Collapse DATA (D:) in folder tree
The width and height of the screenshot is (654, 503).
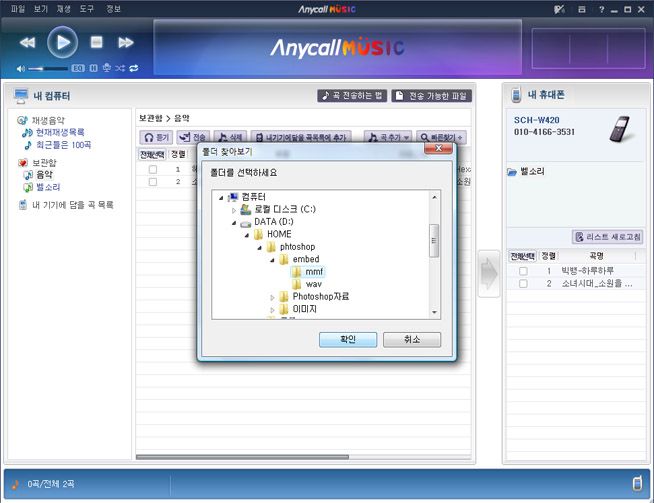click(x=234, y=223)
